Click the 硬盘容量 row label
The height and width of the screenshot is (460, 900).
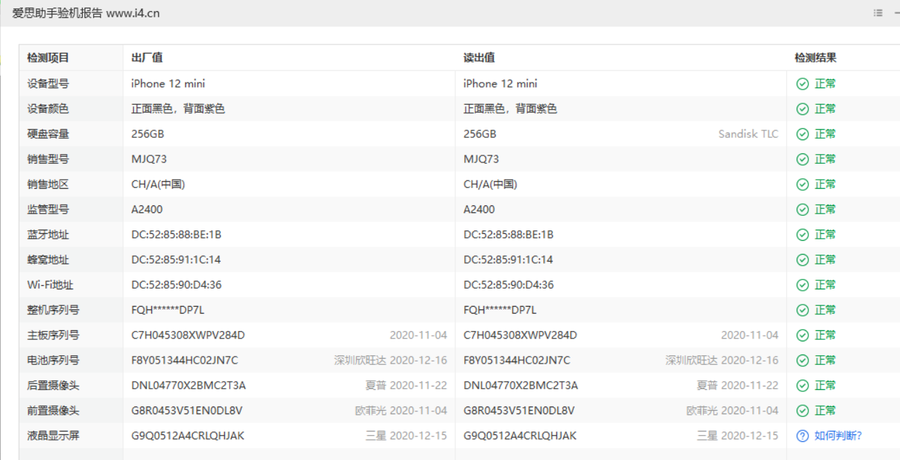pyautogui.click(x=48, y=134)
